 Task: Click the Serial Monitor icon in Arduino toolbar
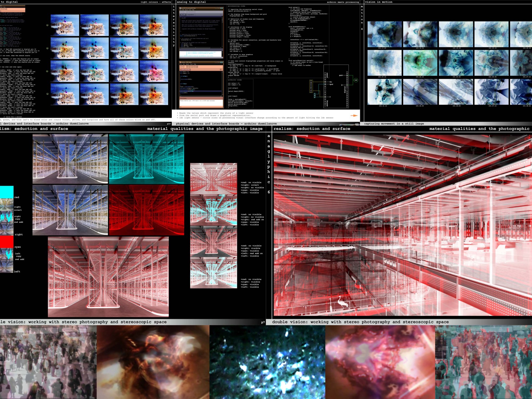[197, 67]
